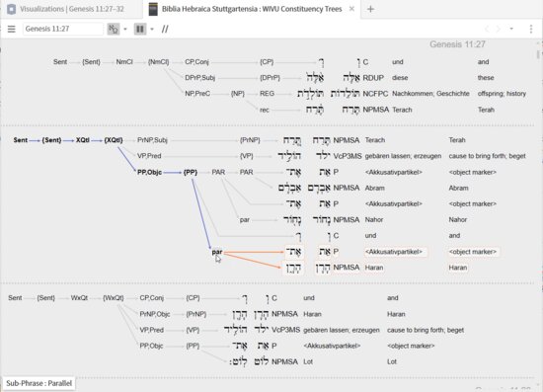Select the NmCl node in the tree
The height and width of the screenshot is (392, 543).
(x=124, y=62)
